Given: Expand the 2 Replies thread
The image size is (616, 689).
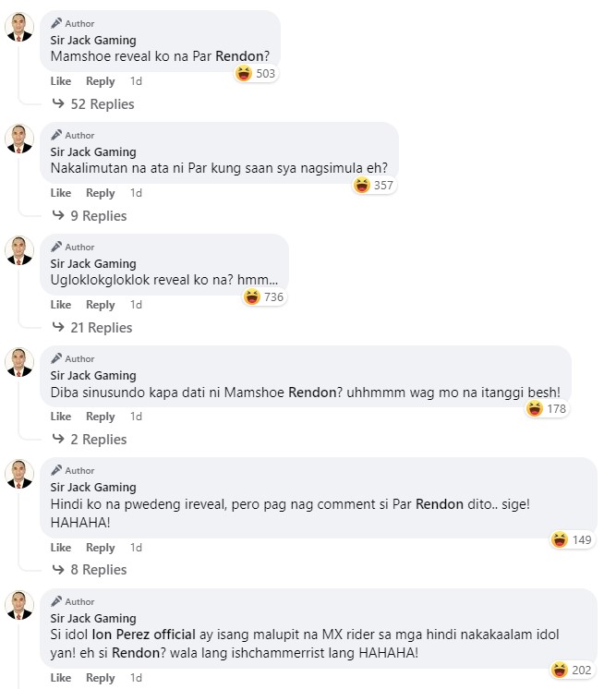Looking at the screenshot, I should [x=98, y=440].
